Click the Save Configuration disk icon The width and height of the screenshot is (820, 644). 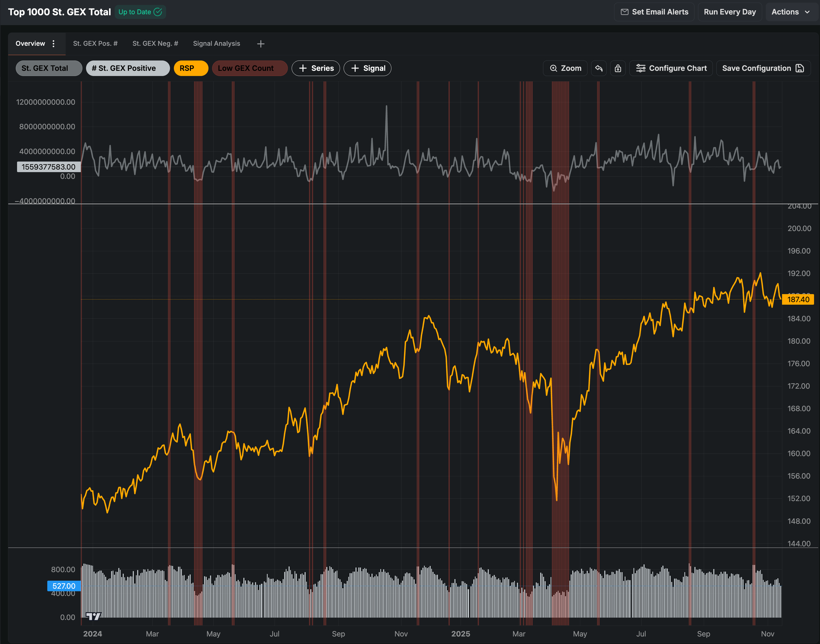click(x=800, y=68)
